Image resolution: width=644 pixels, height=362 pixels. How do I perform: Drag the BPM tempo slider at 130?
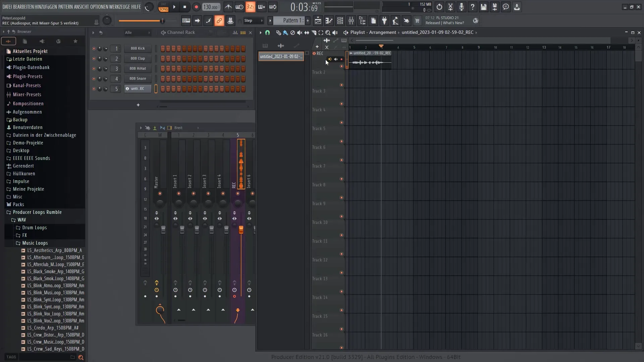coord(211,7)
